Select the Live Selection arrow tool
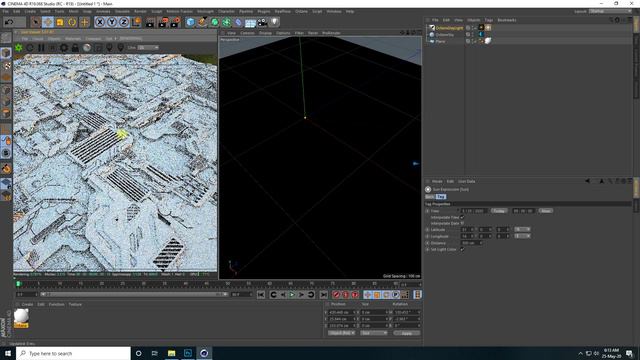 click(x=36, y=22)
